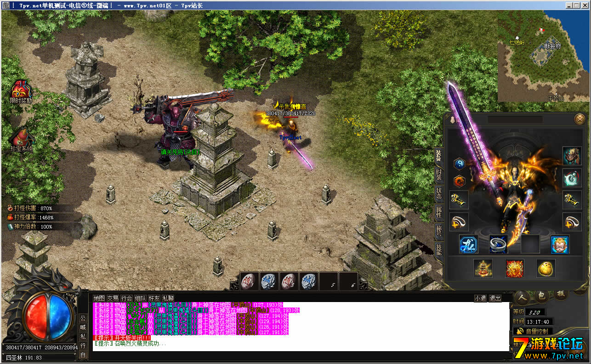This screenshot has width=591, height=364.
Task: Click the 打怪爆率 1468% stat text
Action: click(34, 217)
